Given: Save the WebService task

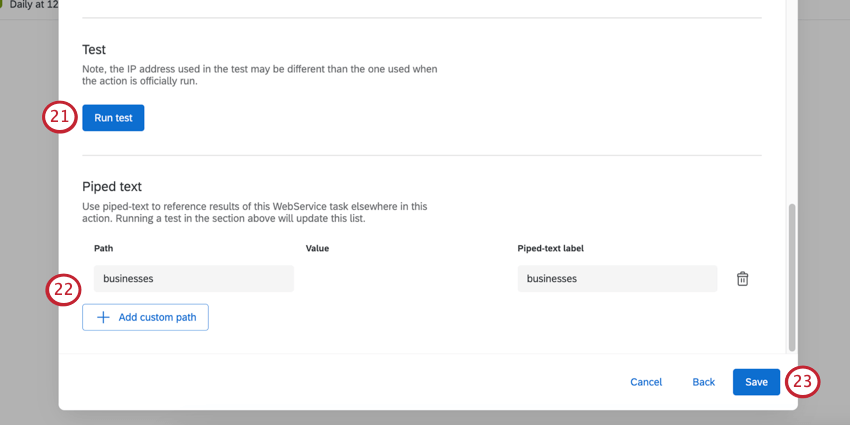Looking at the screenshot, I should click(x=756, y=382).
